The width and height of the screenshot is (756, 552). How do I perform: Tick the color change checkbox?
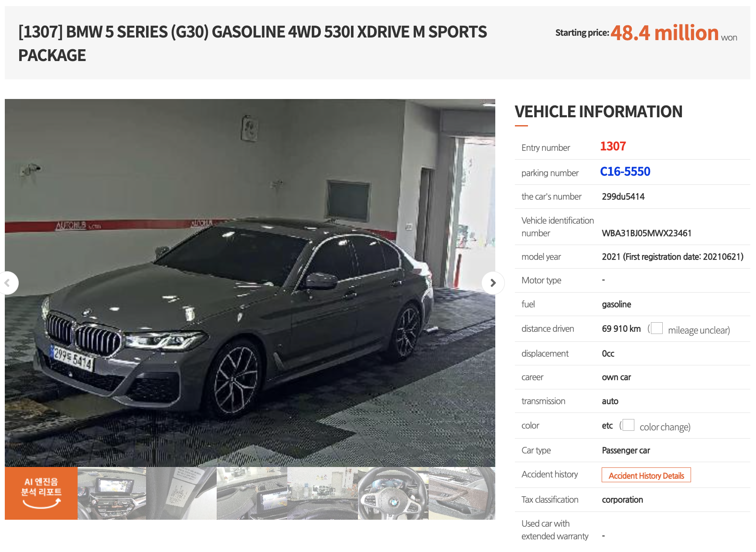pyautogui.click(x=628, y=425)
